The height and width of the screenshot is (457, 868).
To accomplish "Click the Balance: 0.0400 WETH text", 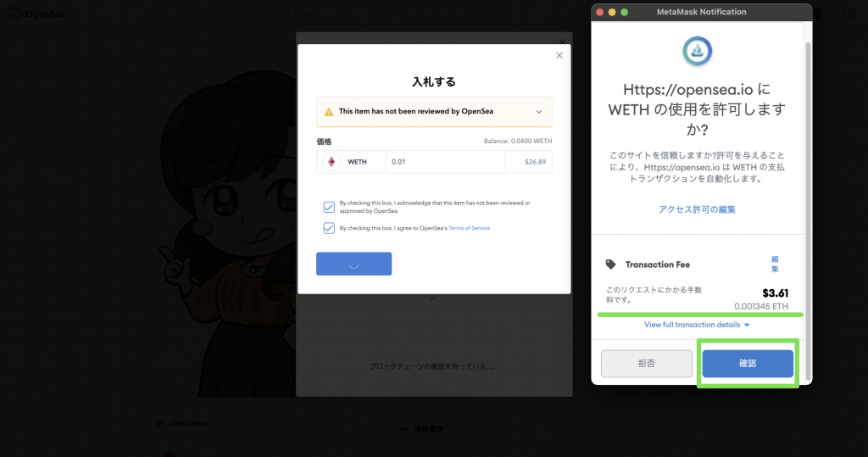I will (518, 142).
